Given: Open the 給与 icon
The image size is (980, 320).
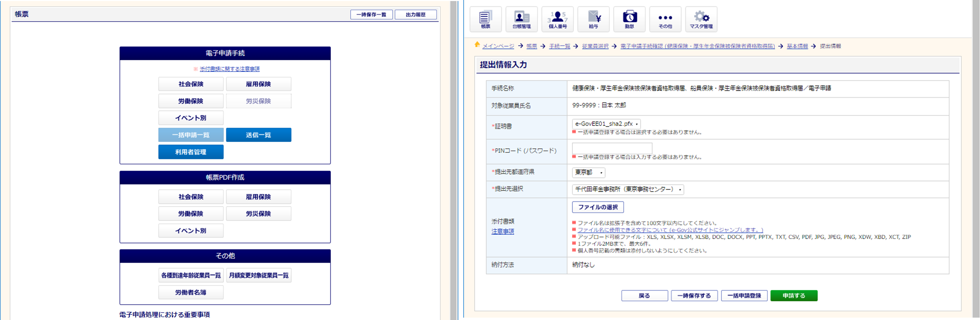Looking at the screenshot, I should (593, 19).
